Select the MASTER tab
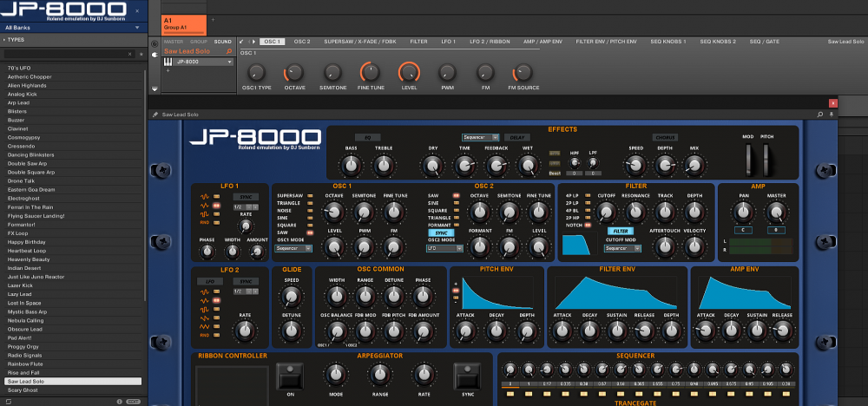This screenshot has width=868, height=406. pos(174,42)
